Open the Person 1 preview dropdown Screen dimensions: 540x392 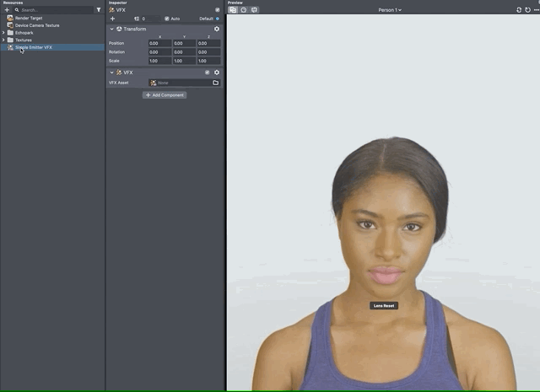point(390,10)
